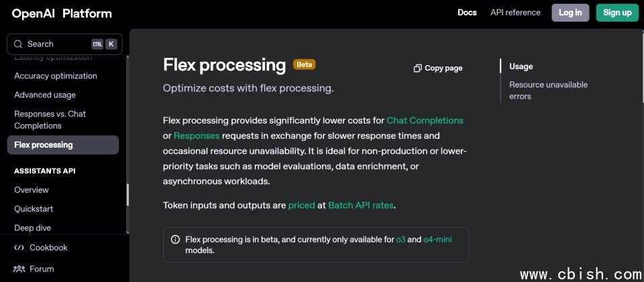Focus the Search input field
The image size is (644, 282).
[64, 44]
